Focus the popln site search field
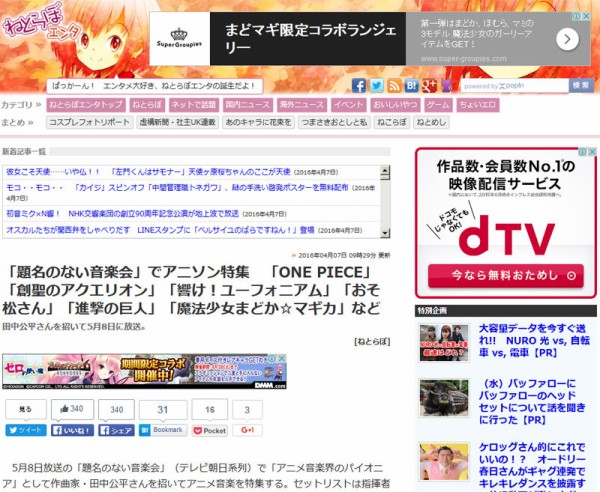Screen dimensions: 600x492 pyautogui.click(x=514, y=86)
